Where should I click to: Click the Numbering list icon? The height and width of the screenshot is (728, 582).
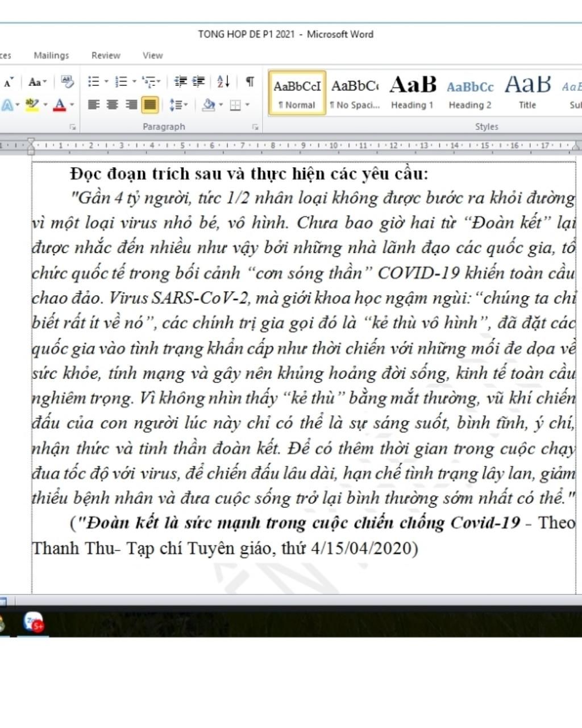[x=120, y=82]
